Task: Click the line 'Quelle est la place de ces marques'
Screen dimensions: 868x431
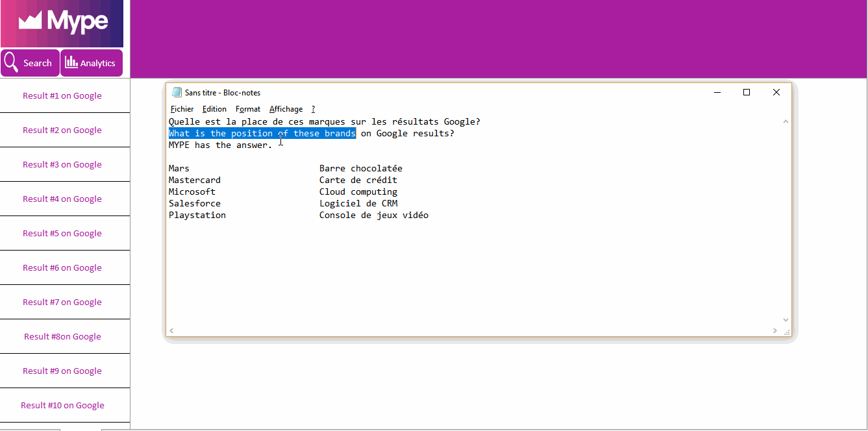Action: (324, 121)
